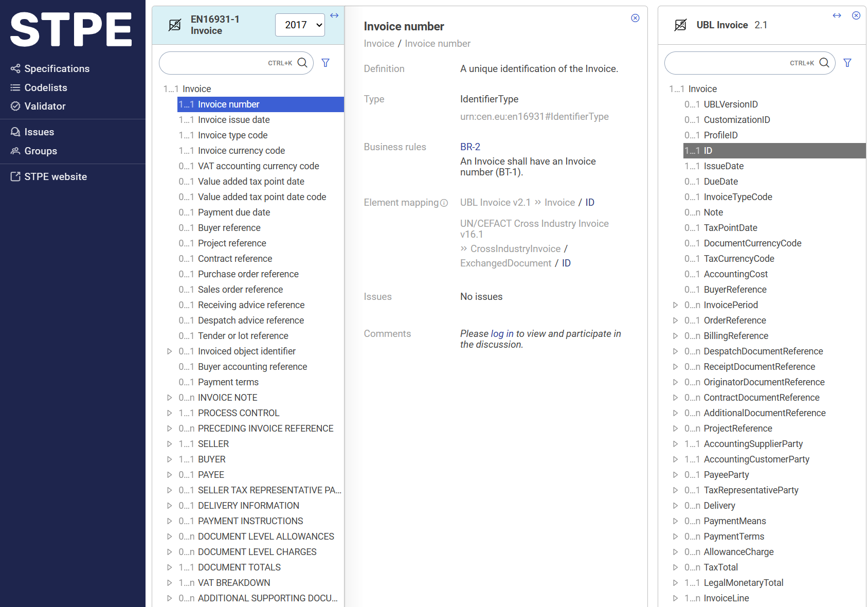
Task: Click the Codelists list icon in sidebar
Action: 15,87
